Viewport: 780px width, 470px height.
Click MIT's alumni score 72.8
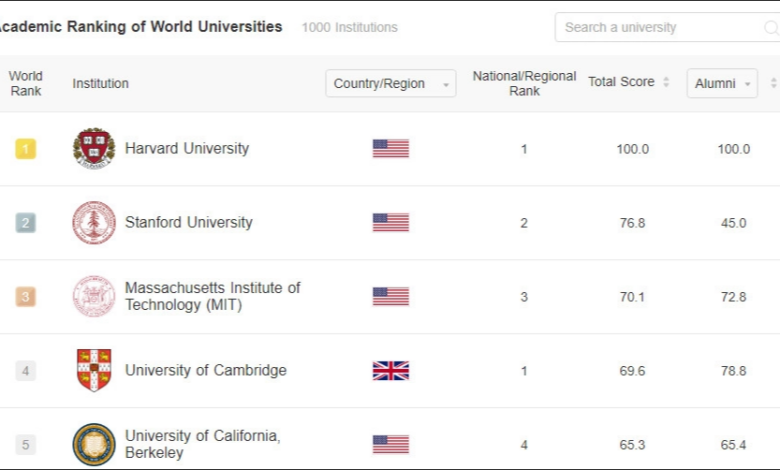click(x=734, y=297)
